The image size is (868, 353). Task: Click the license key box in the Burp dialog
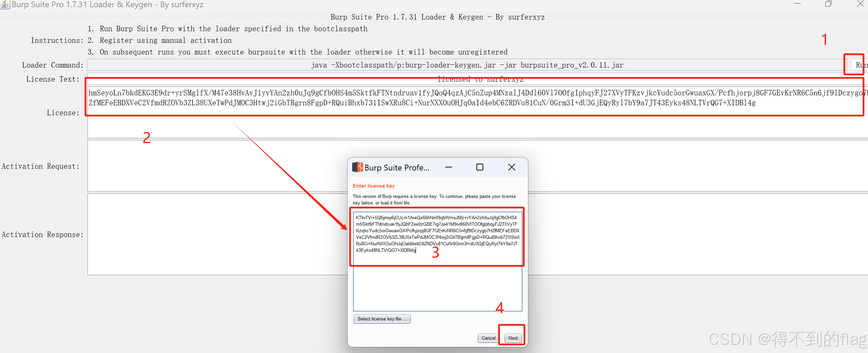[x=438, y=261]
